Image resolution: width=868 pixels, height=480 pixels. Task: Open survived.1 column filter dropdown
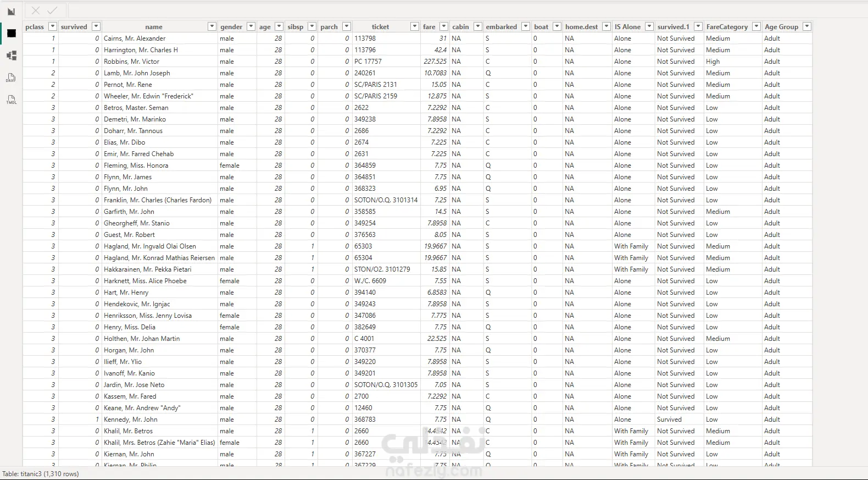coord(698,26)
